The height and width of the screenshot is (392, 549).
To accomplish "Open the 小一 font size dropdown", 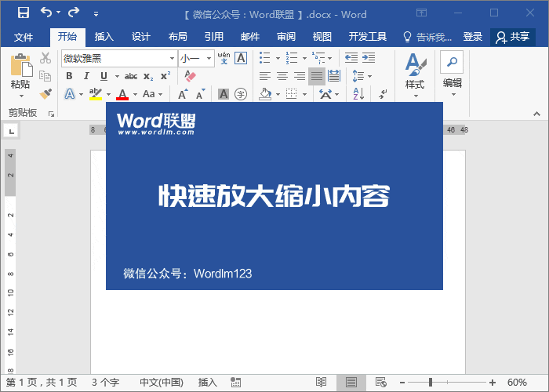I will pyautogui.click(x=209, y=59).
